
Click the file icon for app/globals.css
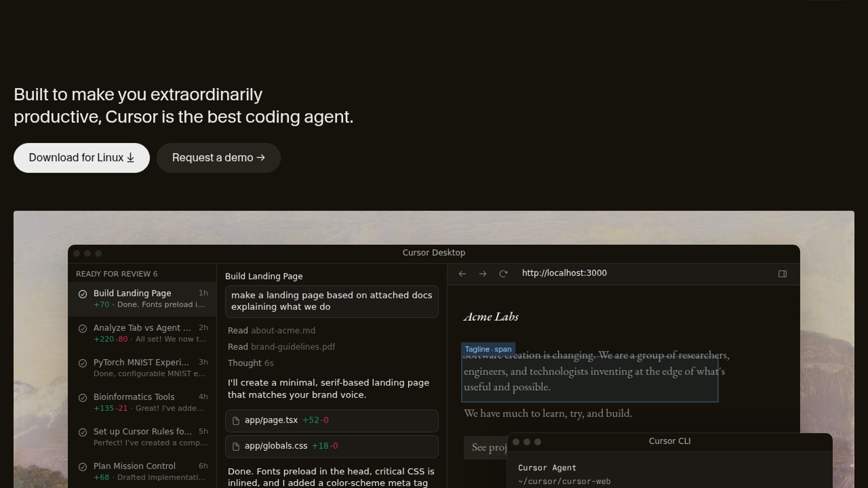tap(236, 446)
